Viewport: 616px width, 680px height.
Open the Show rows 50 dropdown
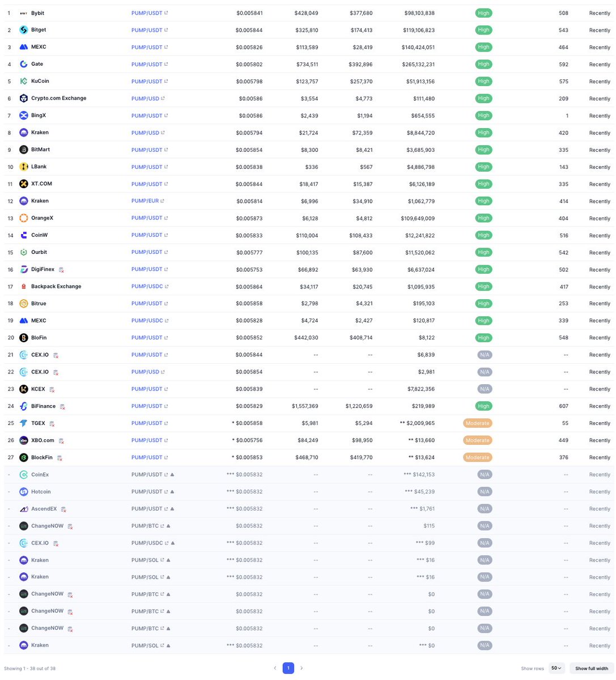click(557, 668)
